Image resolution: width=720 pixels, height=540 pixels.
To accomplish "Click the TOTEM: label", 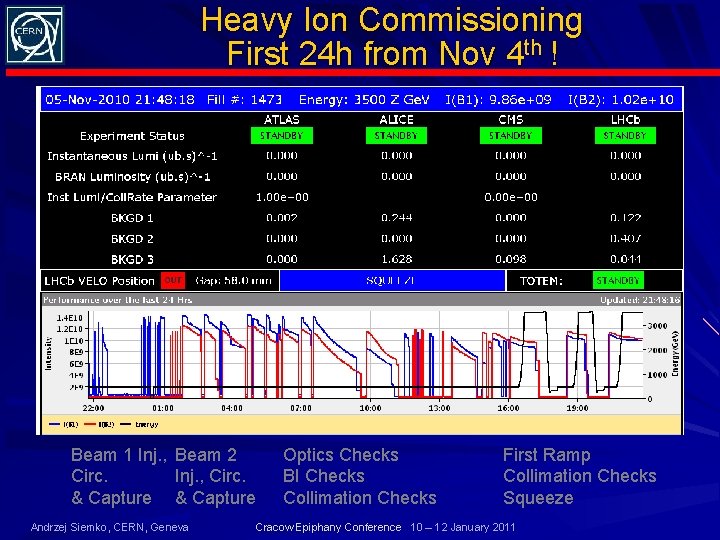I will pos(541,281).
